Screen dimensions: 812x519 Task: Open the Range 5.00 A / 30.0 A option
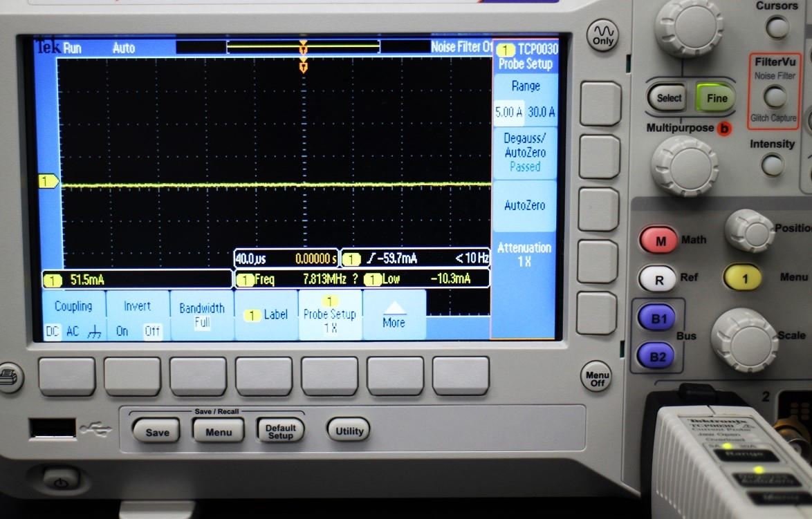(x=525, y=100)
